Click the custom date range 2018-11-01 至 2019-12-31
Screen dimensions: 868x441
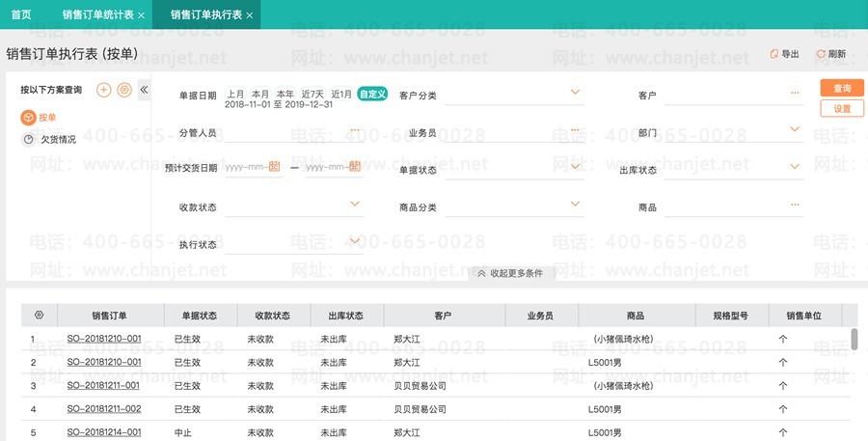tap(279, 105)
